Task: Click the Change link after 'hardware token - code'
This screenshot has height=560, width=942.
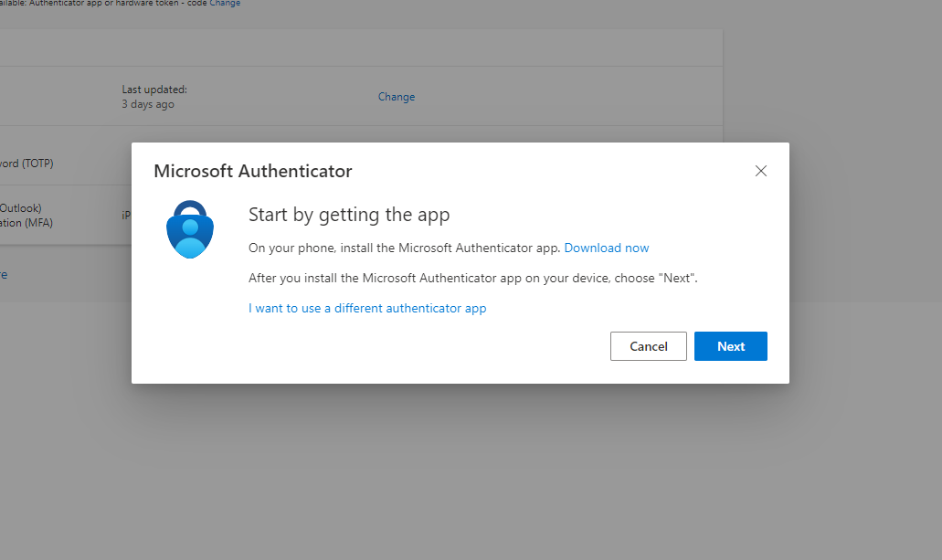Action: (x=225, y=3)
